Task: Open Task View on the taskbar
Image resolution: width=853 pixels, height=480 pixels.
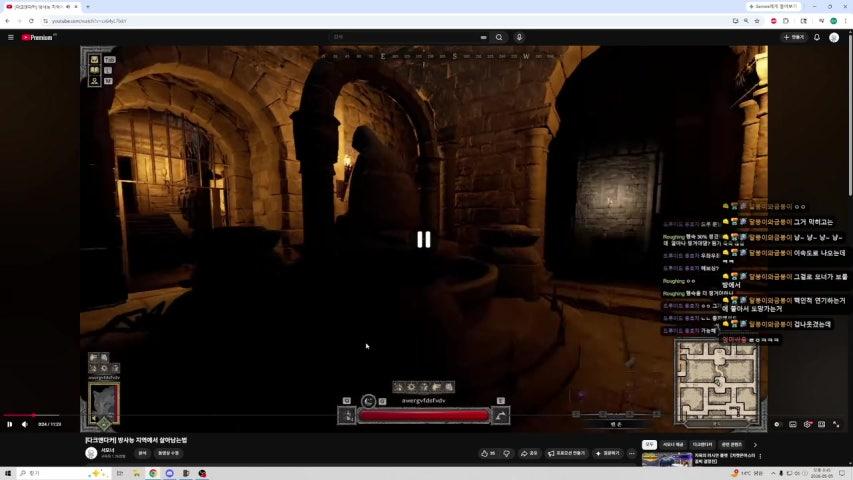Action: (x=120, y=473)
